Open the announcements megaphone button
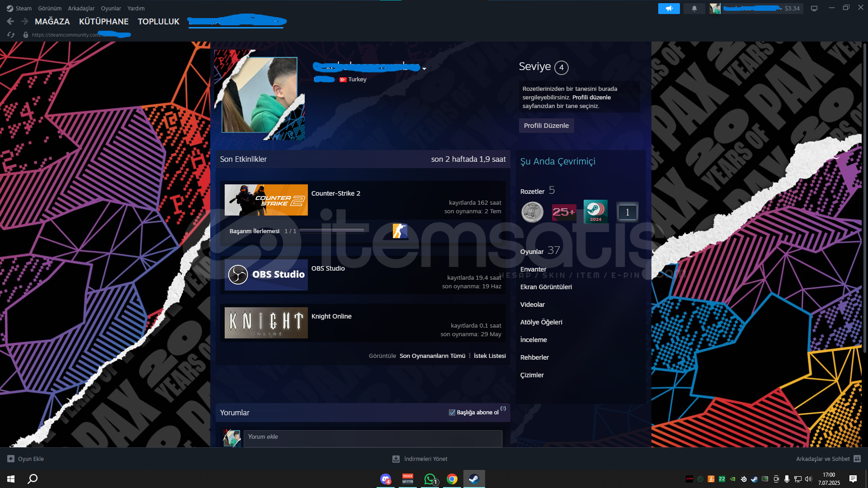 [x=669, y=8]
